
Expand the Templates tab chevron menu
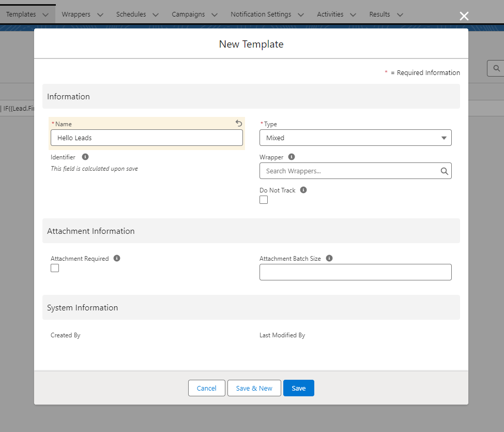45,15
